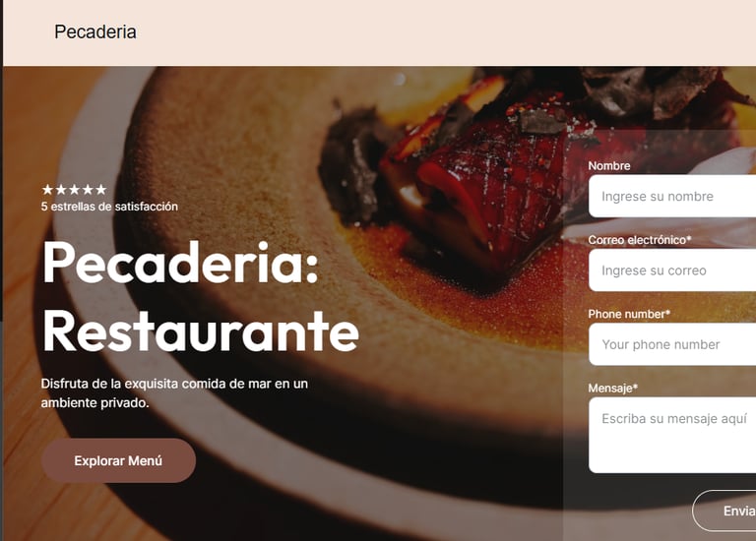Open the Explorar Menú button
The width and height of the screenshot is (756, 541).
pos(118,460)
